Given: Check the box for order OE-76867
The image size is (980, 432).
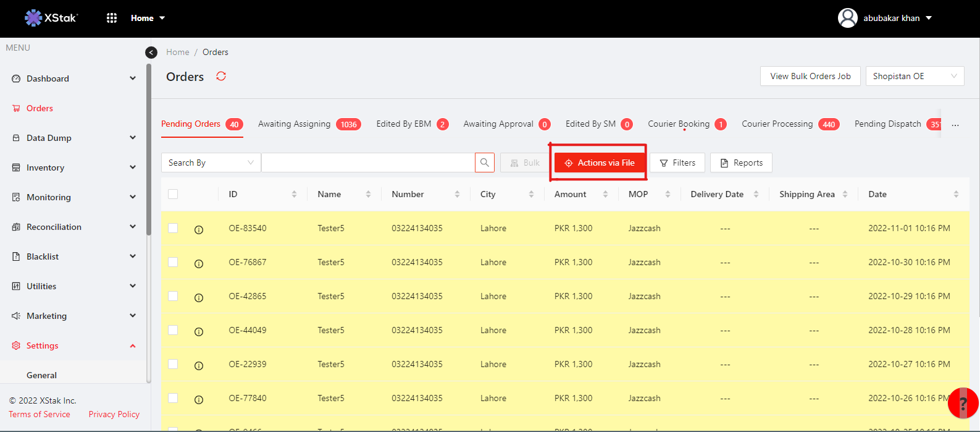Looking at the screenshot, I should pos(173,262).
